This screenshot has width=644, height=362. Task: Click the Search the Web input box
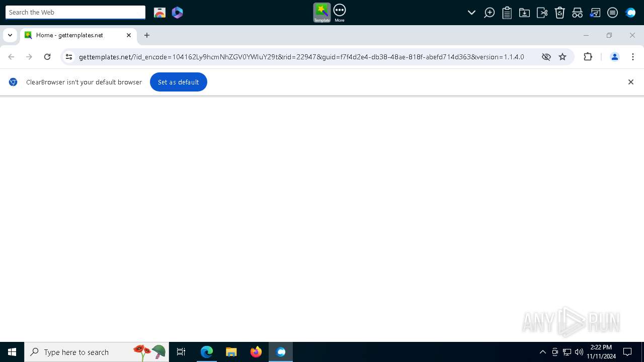tap(75, 12)
